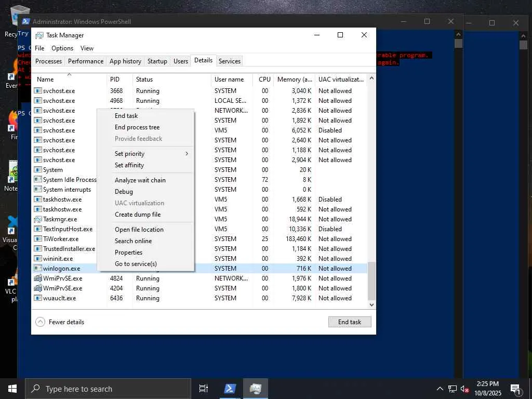Sort by the Status column header

[171, 79]
